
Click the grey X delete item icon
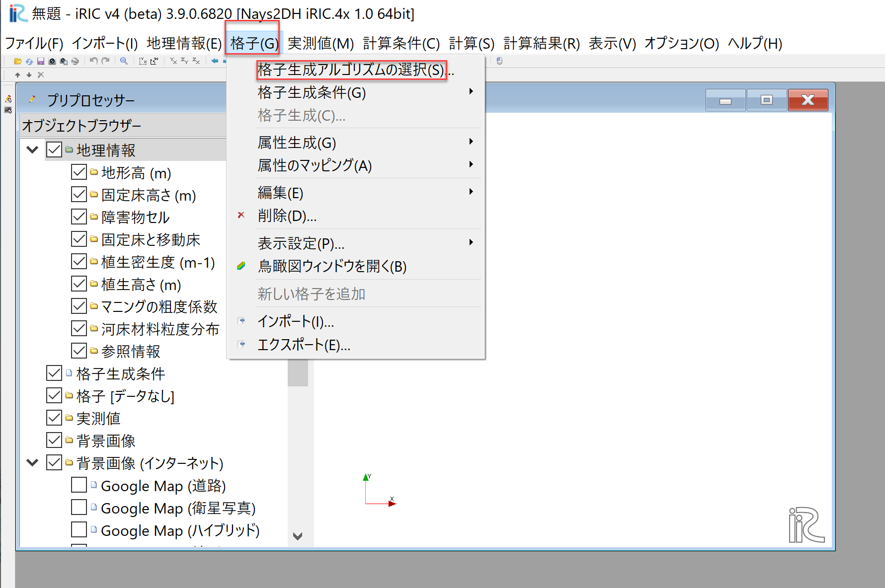(x=41, y=75)
